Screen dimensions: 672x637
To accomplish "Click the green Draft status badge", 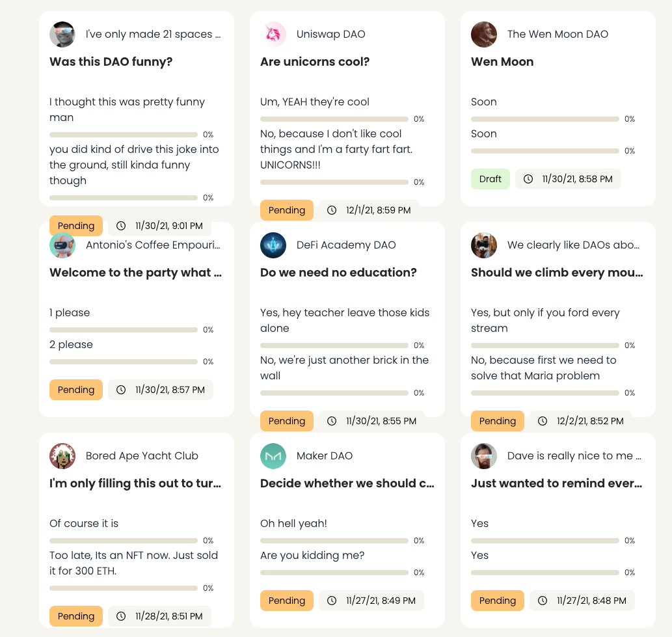I will pyautogui.click(x=491, y=178).
